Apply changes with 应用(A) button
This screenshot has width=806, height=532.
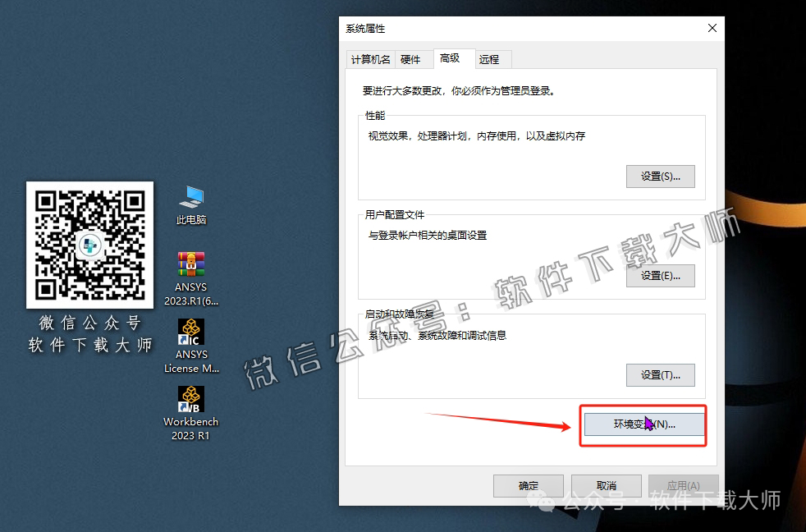tap(683, 485)
